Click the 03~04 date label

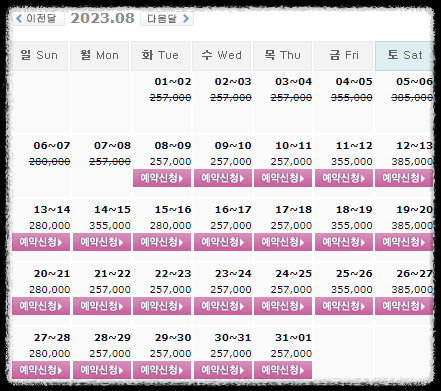(x=294, y=82)
